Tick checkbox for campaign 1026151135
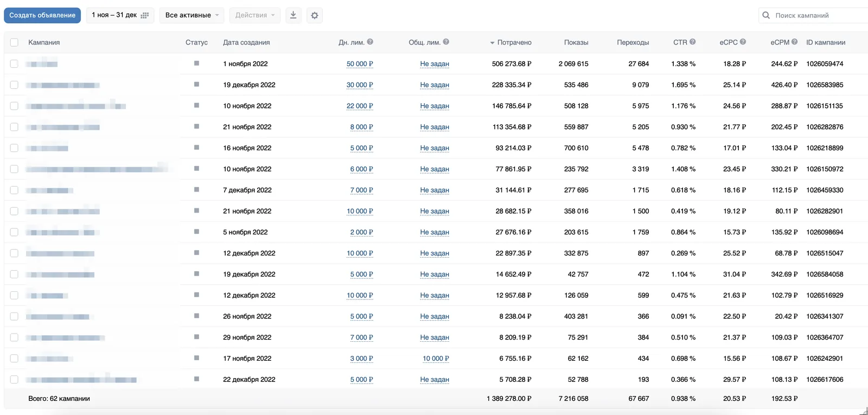Image resolution: width=868 pixels, height=415 pixels. pyautogui.click(x=14, y=106)
